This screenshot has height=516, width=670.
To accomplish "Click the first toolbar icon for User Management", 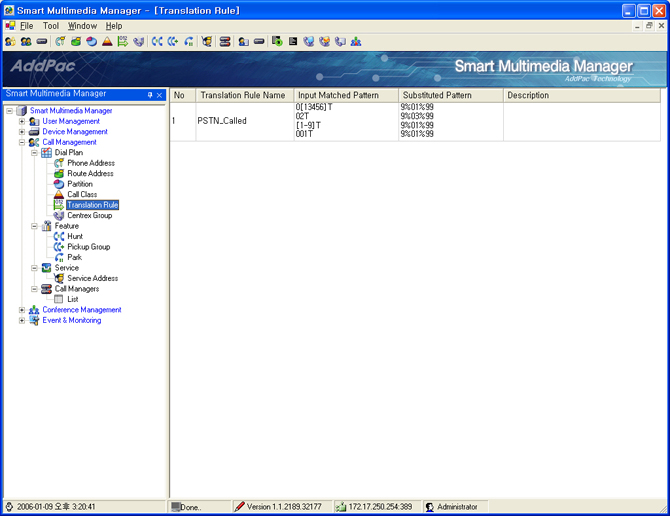I will (10, 42).
